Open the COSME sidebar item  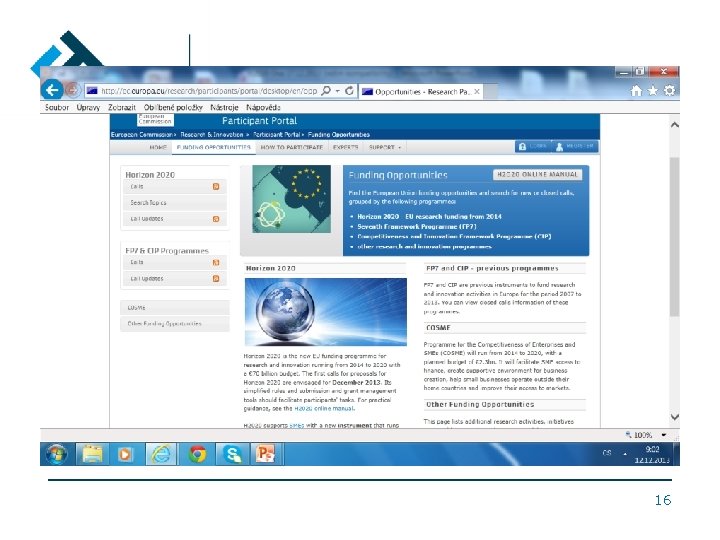pos(174,308)
